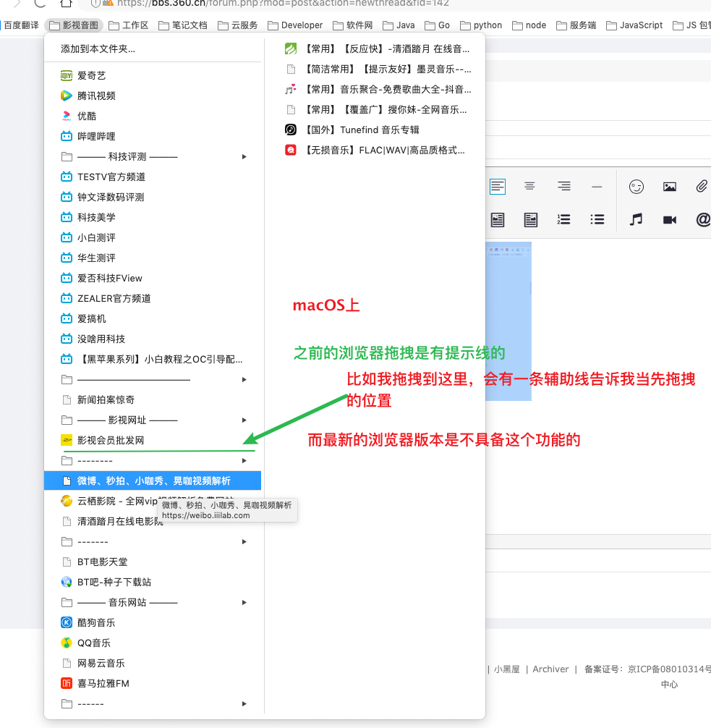The image size is (711, 728).
Task: Expand the 科技评测 submenu folder
Action: 153,156
